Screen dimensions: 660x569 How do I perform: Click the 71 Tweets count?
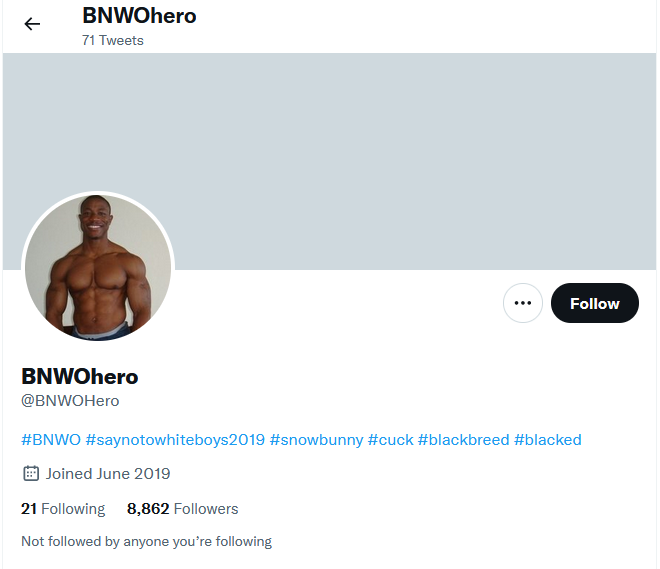click(x=113, y=40)
